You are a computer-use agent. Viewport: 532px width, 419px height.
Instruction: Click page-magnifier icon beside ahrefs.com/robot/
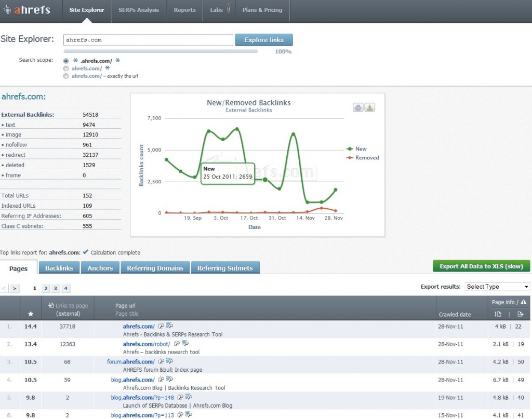point(177,343)
